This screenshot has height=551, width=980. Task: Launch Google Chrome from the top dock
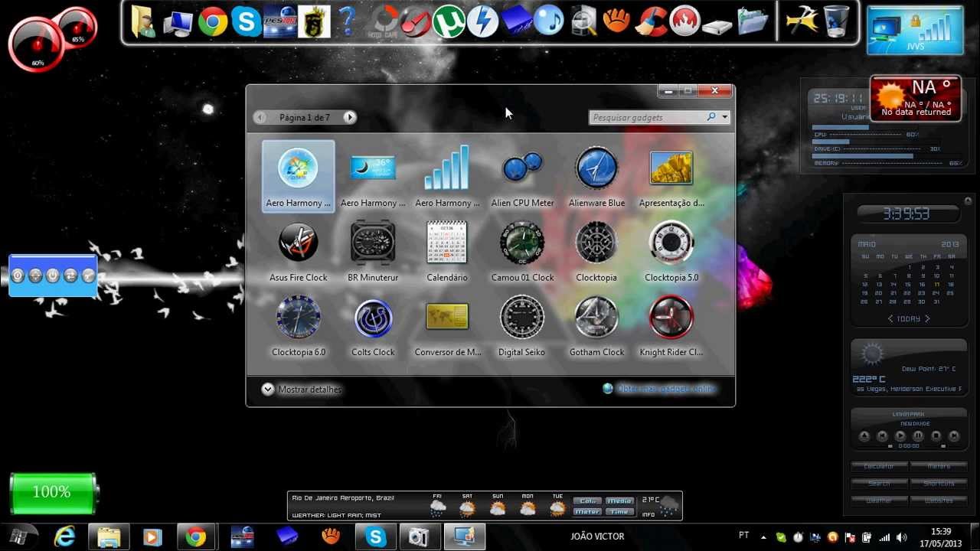pyautogui.click(x=213, y=21)
